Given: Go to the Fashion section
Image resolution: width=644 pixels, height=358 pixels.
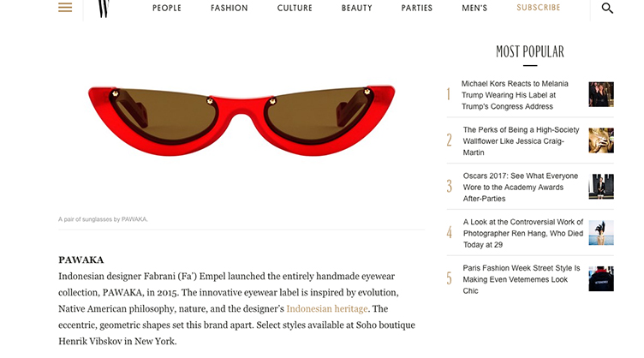Looking at the screenshot, I should [230, 8].
